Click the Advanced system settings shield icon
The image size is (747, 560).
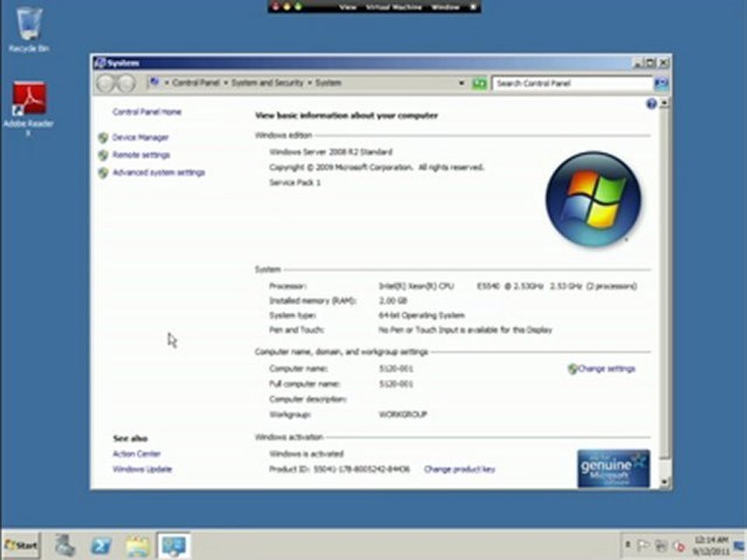click(x=103, y=173)
